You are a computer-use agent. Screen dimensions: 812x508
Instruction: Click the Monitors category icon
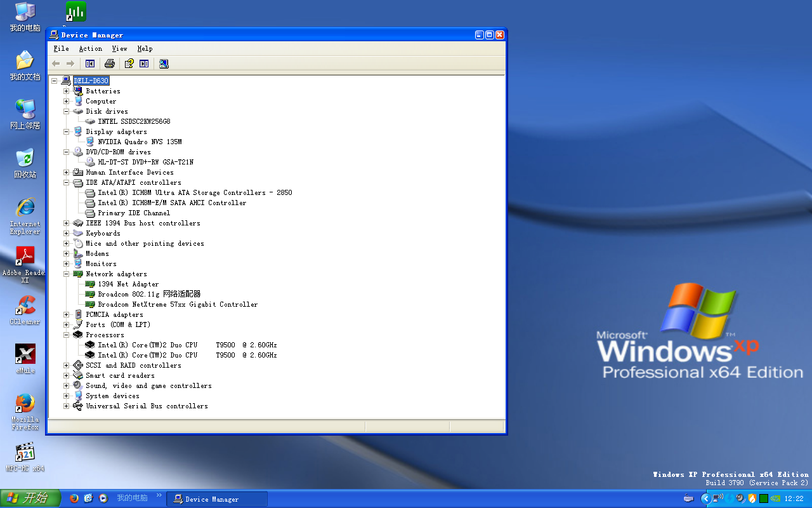click(78, 264)
